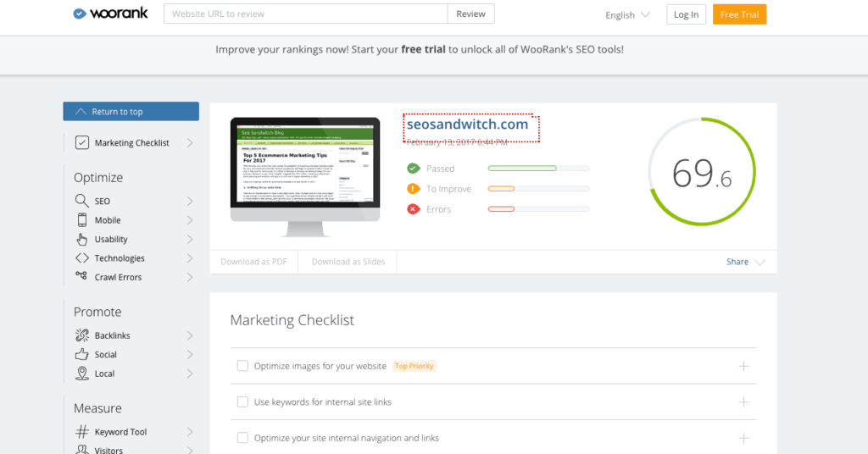Click the chevron next to Marketing Checklist
This screenshot has height=454, width=868.
pyautogui.click(x=190, y=142)
